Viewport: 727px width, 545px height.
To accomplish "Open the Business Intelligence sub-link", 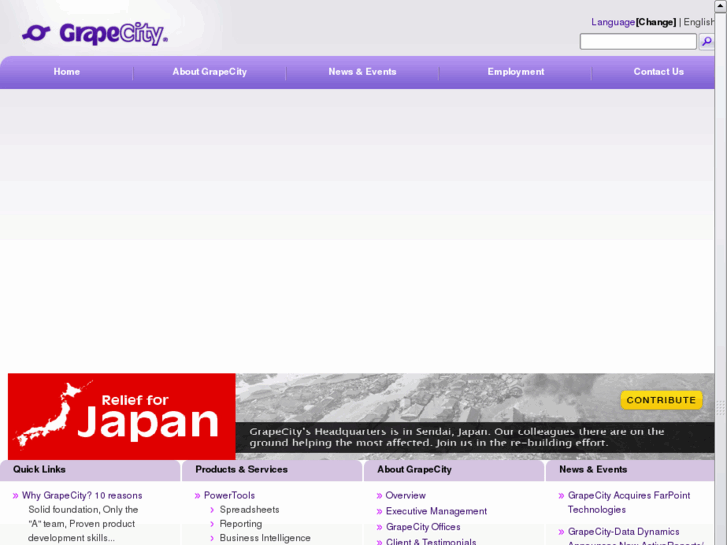I will [265, 538].
